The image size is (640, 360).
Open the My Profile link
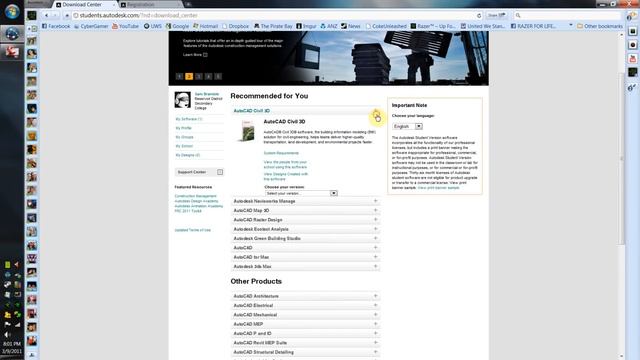click(183, 128)
